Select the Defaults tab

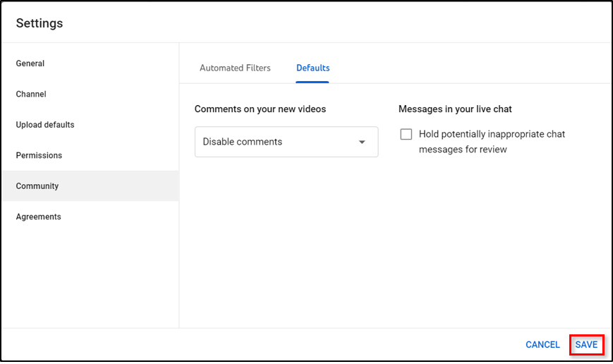pyautogui.click(x=312, y=68)
